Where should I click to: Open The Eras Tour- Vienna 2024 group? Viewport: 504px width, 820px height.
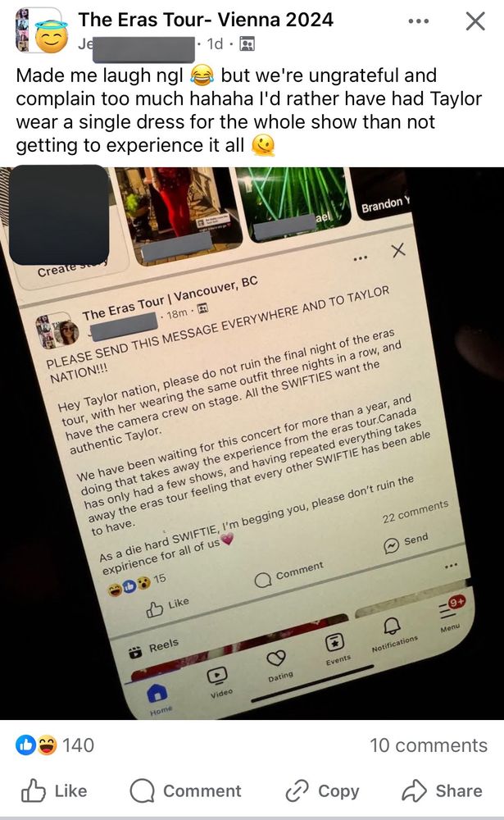click(206, 20)
